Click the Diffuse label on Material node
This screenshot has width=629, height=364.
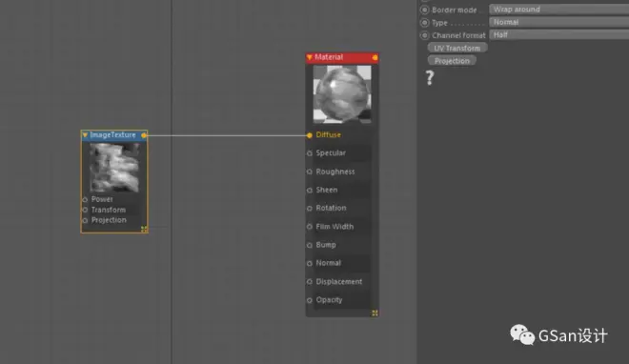click(x=328, y=135)
